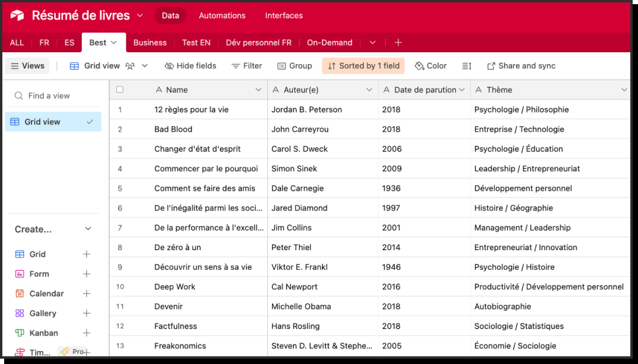Add a new table with plus icon
This screenshot has width=638, height=364.
(398, 43)
